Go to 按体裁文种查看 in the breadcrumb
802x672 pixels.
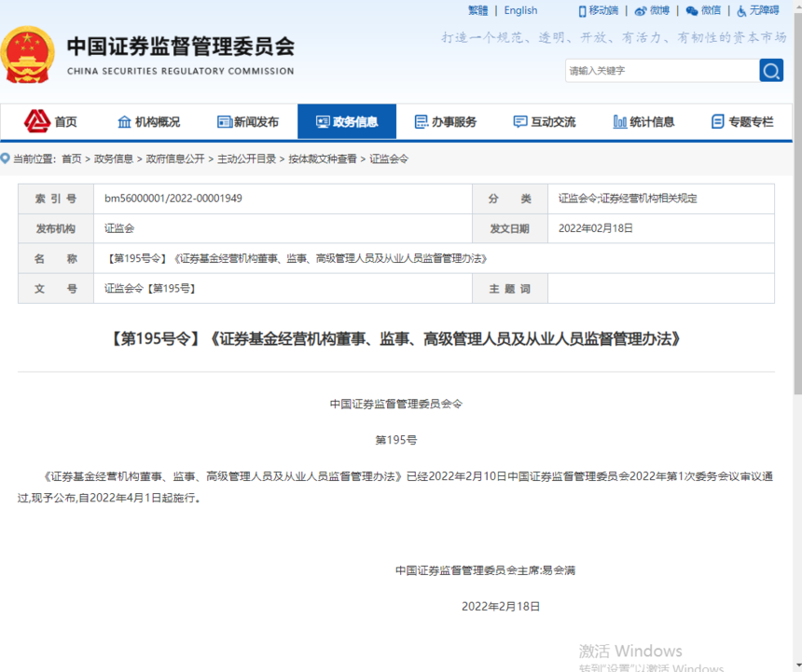323,159
